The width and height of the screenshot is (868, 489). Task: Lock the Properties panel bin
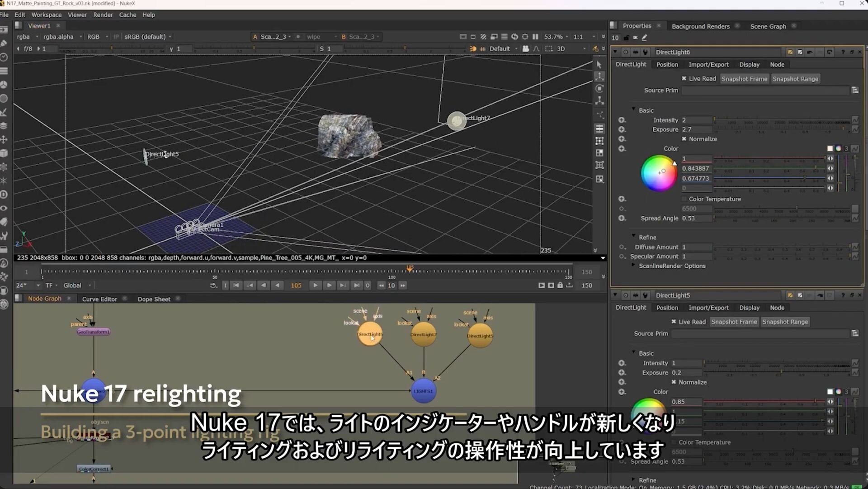pyautogui.click(x=626, y=38)
